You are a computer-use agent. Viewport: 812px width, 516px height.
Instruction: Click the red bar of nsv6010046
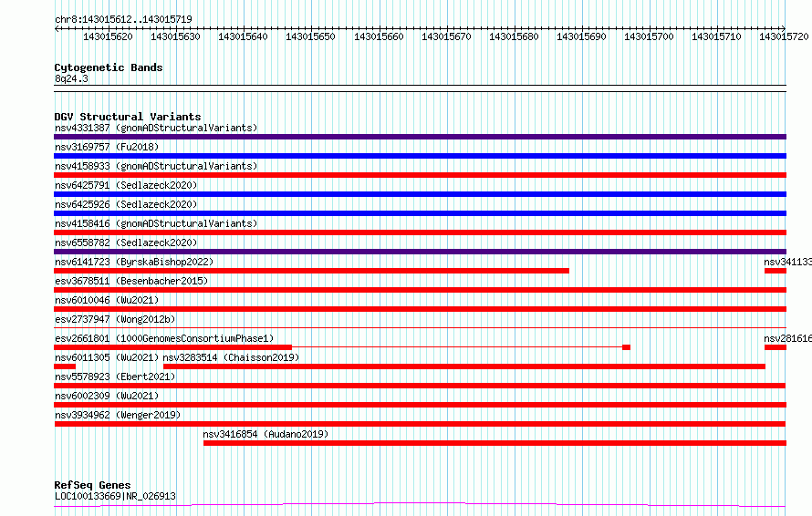(x=420, y=309)
